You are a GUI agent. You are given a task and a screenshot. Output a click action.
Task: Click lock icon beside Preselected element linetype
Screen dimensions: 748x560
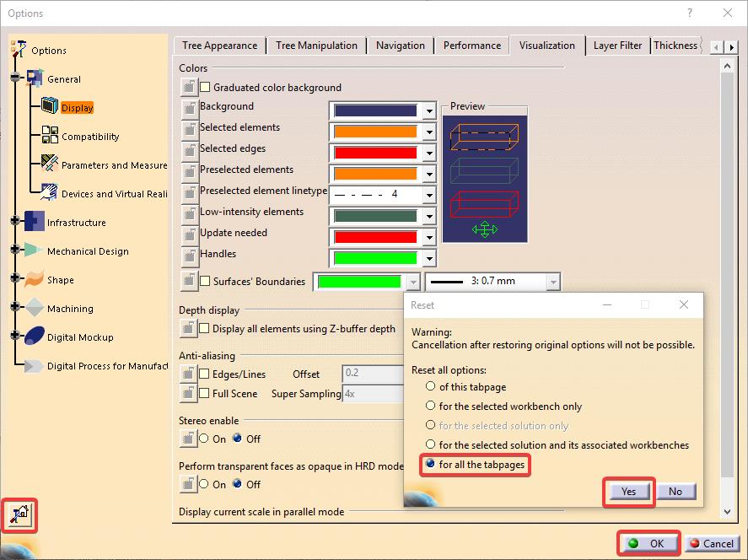pyautogui.click(x=190, y=192)
